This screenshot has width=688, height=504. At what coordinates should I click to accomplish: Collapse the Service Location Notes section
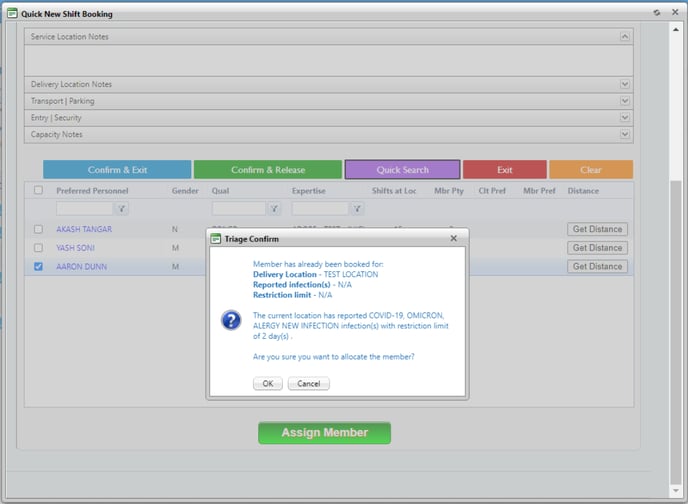coord(625,37)
